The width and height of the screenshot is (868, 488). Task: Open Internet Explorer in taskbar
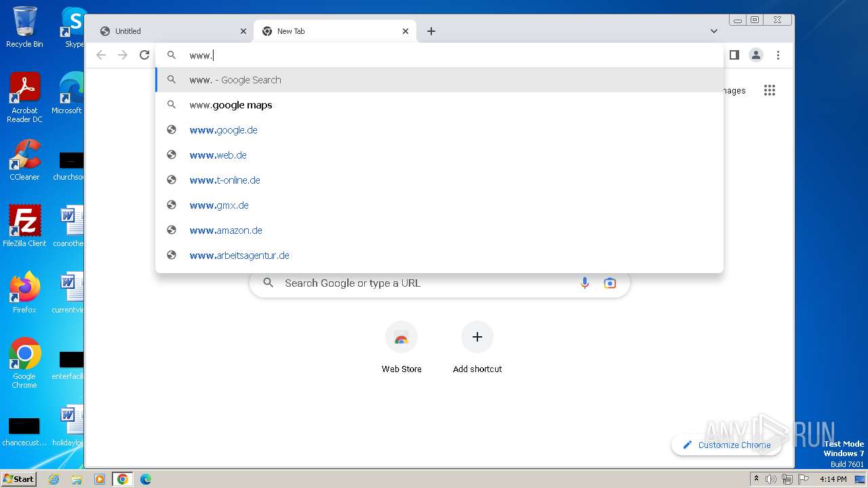[x=54, y=479]
